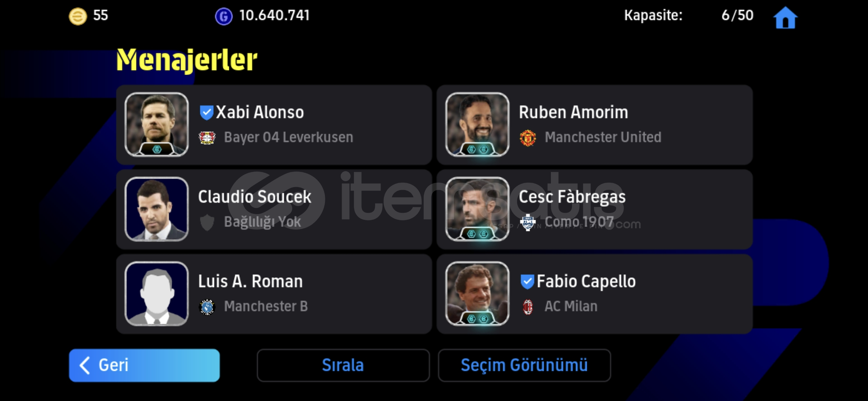Go back with the Geri button
Viewport: 868px width, 401px height.
144,365
